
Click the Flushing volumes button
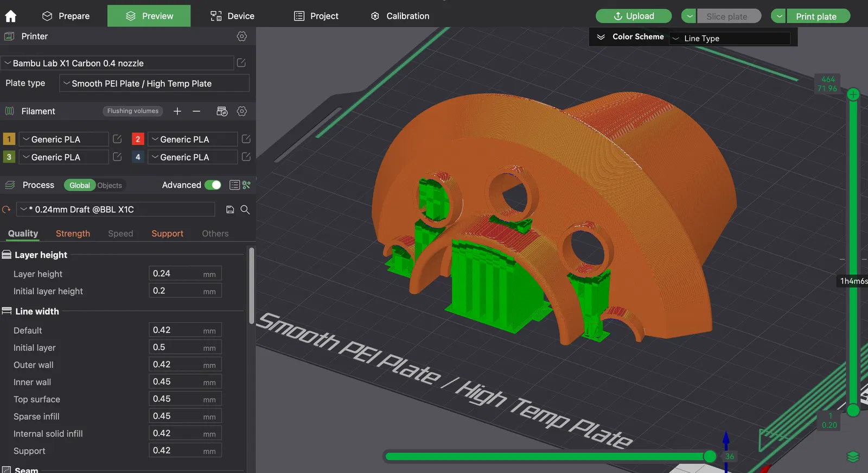133,111
